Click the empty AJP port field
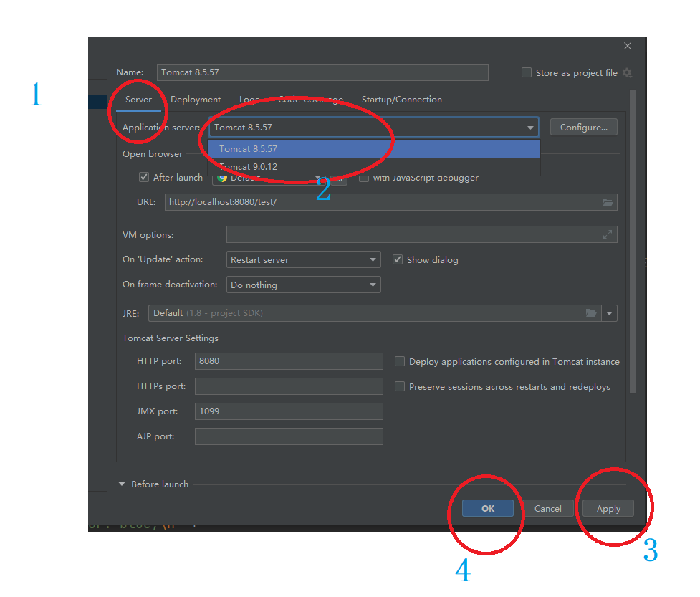 coord(289,436)
